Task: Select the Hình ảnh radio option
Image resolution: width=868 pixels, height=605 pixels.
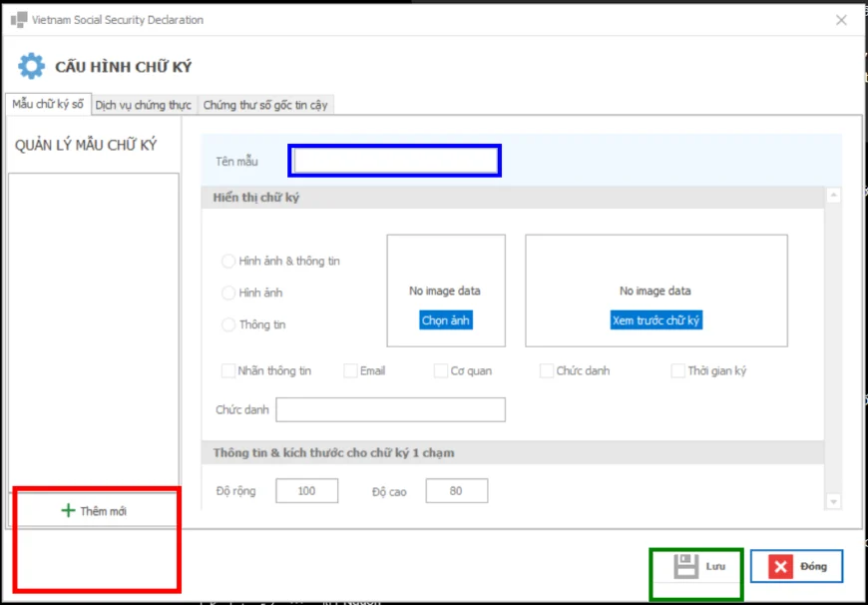Action: [x=228, y=293]
